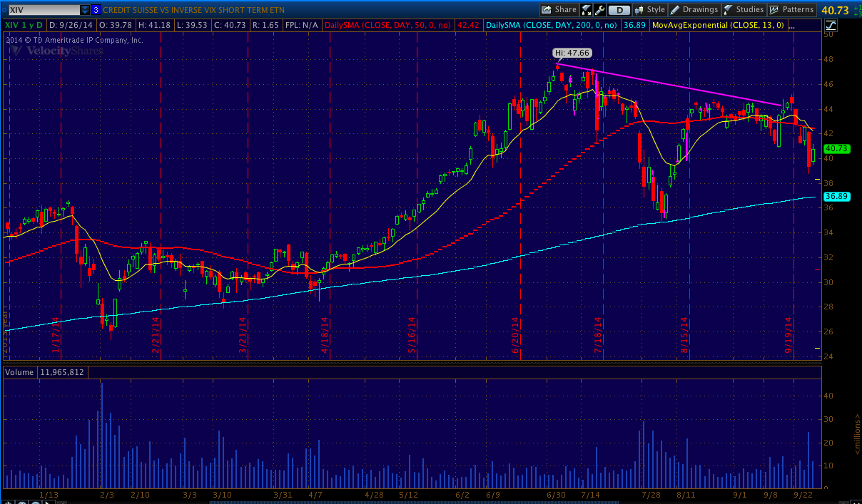Click the Volume 11,965,812 label
The height and width of the screenshot is (504, 862).
pyautogui.click(x=45, y=372)
